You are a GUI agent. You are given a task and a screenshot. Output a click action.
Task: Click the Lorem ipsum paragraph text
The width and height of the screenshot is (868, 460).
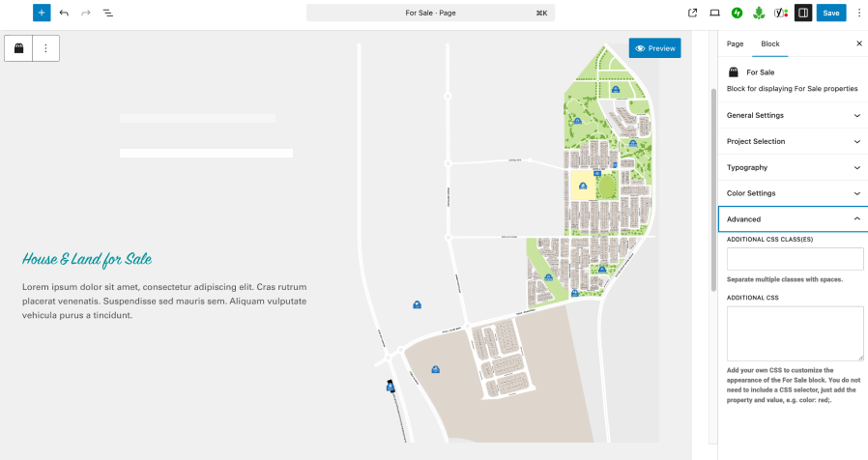(x=164, y=302)
